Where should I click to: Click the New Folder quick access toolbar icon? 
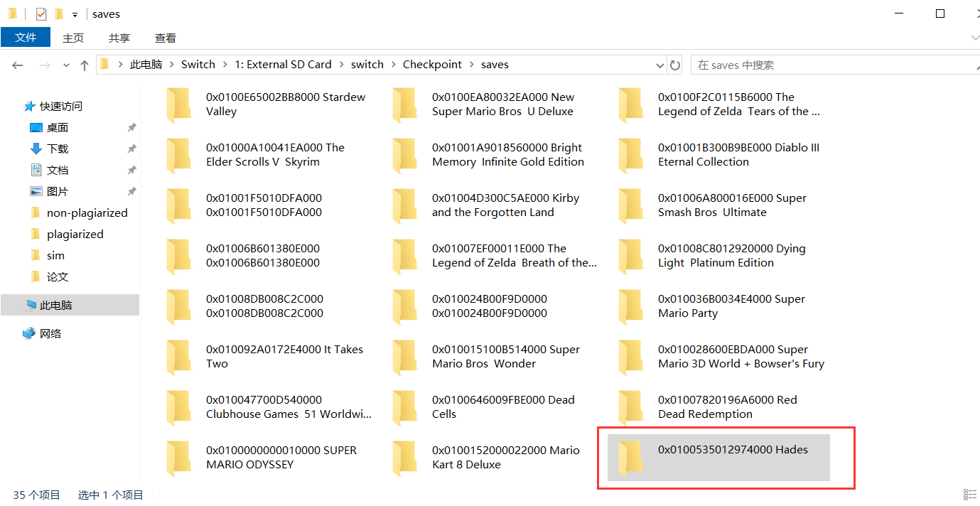click(x=59, y=14)
